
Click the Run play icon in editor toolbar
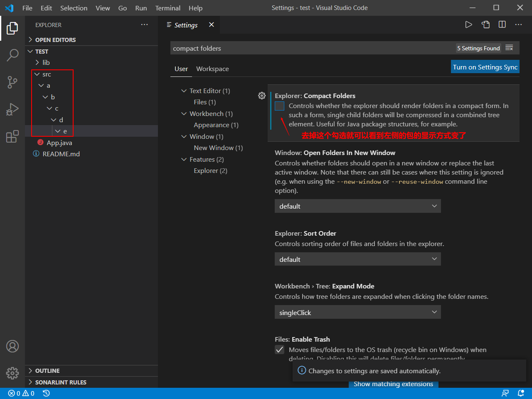click(x=468, y=25)
